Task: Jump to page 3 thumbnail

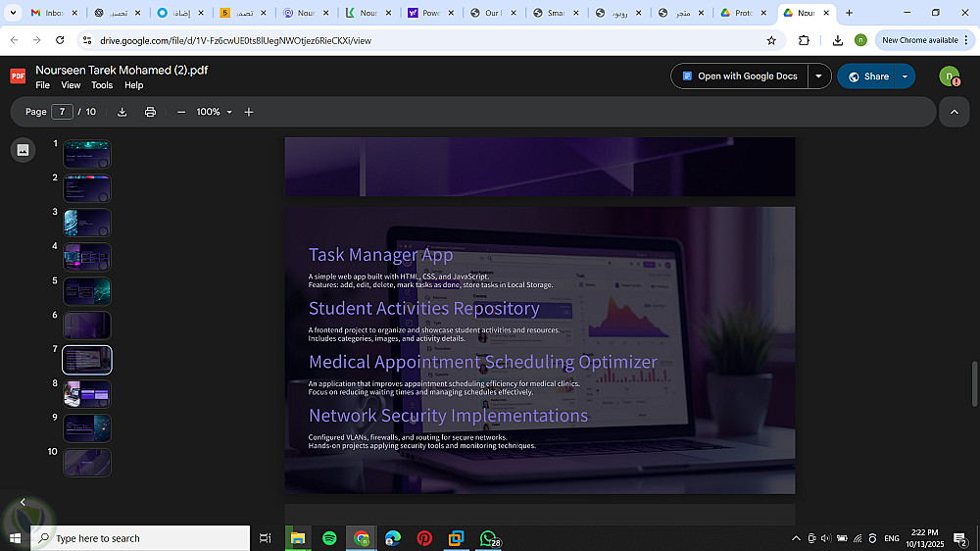Action: pyautogui.click(x=87, y=223)
